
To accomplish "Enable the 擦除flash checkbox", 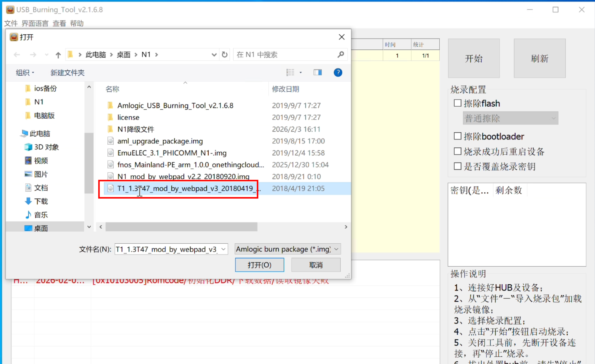I will pyautogui.click(x=458, y=103).
